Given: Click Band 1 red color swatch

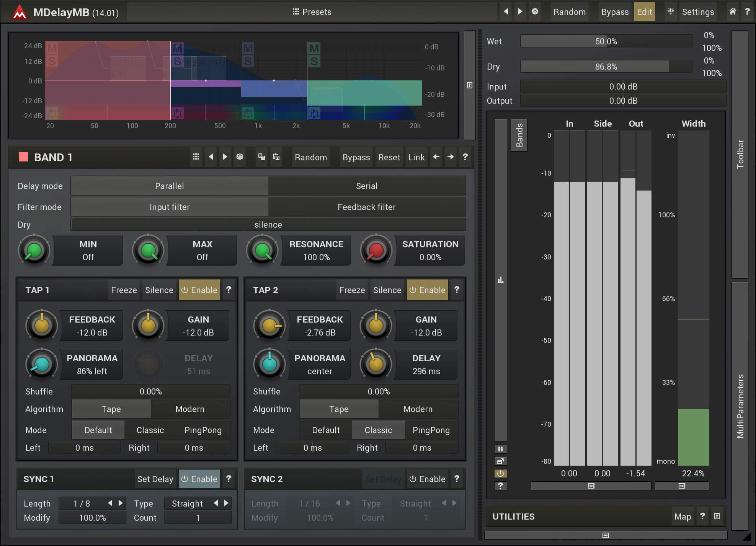Looking at the screenshot, I should (x=23, y=157).
